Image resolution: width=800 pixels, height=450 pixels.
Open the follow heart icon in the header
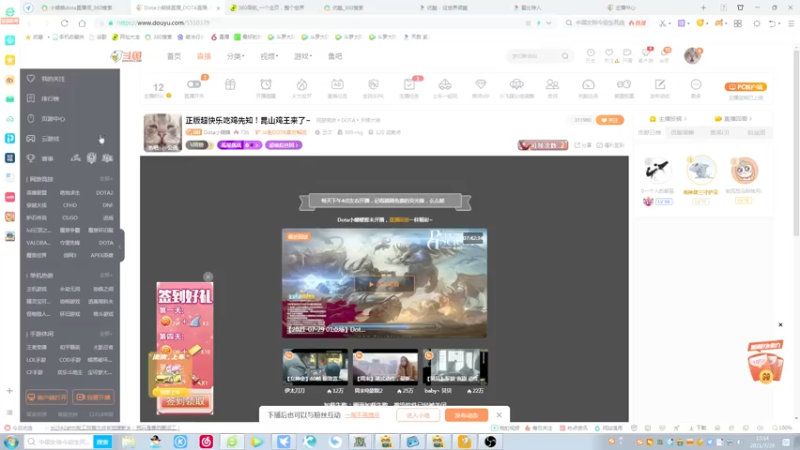point(609,53)
